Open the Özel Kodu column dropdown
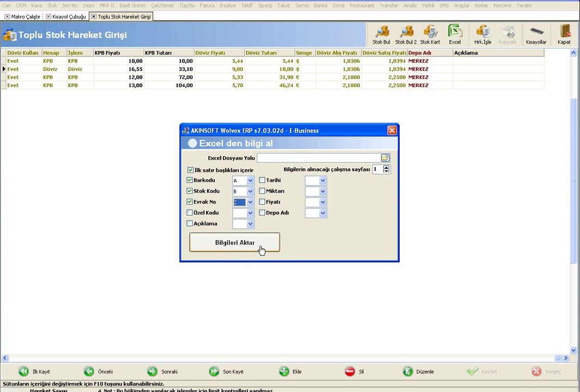The width and height of the screenshot is (580, 392). [250, 213]
